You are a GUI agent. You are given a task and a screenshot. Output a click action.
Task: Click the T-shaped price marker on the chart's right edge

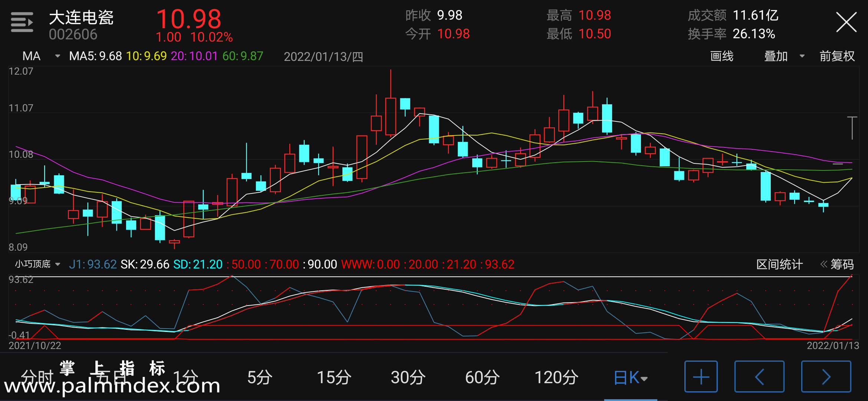coord(852,128)
